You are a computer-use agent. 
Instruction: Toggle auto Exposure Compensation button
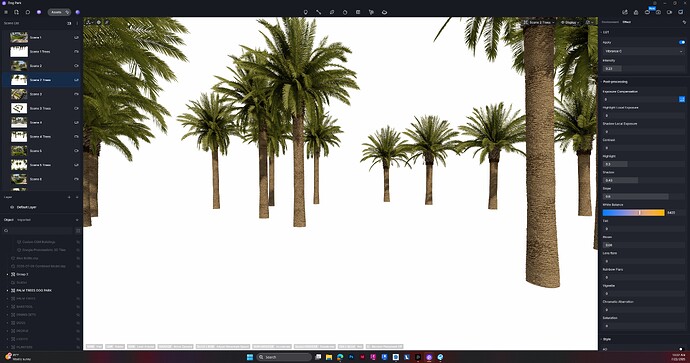682,99
